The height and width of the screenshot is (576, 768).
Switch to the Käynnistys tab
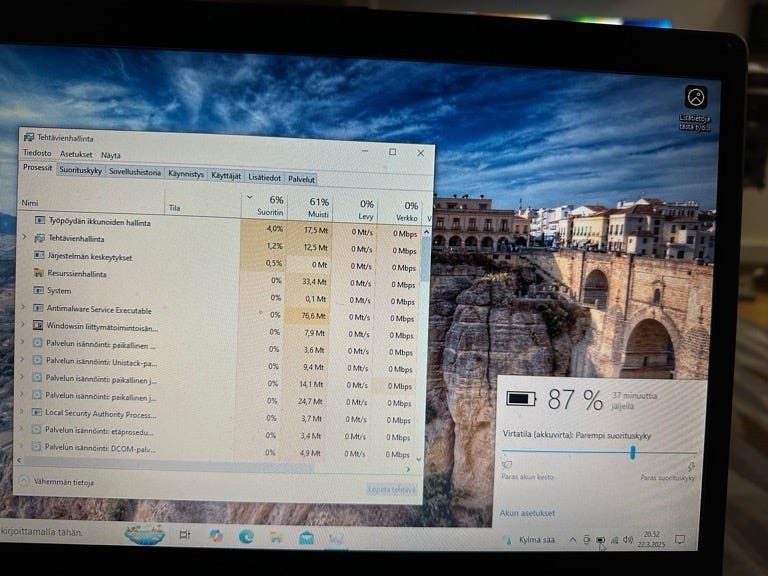pos(186,174)
